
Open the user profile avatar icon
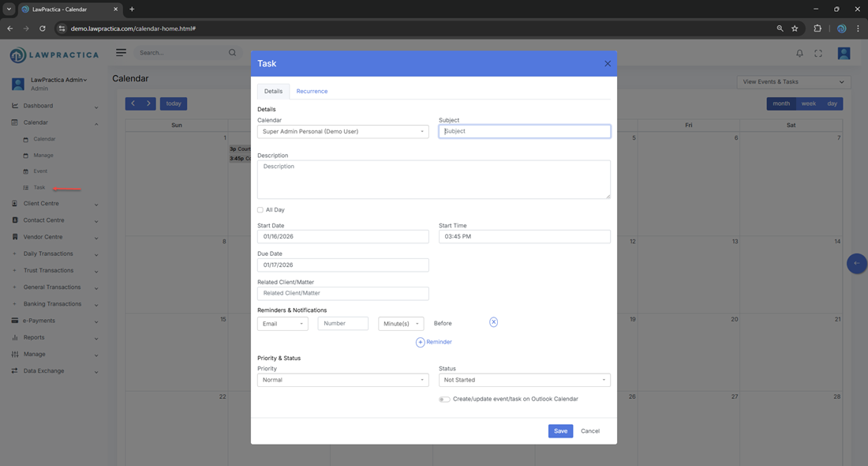coord(844,54)
